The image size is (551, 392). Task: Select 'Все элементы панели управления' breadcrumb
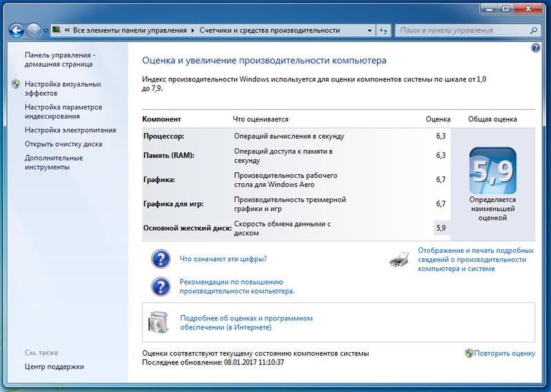click(129, 30)
